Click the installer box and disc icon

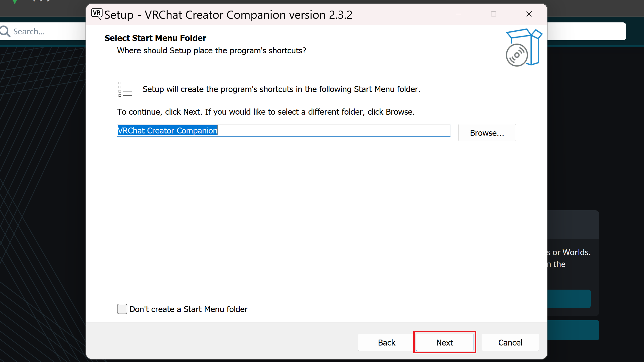point(523,48)
